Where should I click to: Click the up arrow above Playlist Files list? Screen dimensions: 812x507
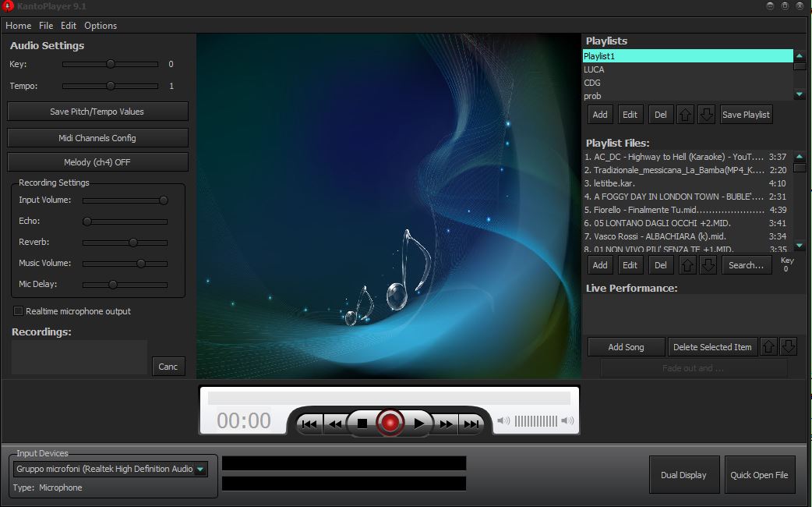tap(685, 264)
